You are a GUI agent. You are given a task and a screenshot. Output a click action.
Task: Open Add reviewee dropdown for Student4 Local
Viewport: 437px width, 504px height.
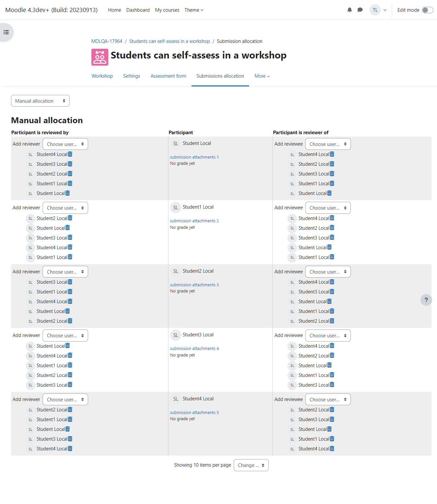tap(328, 399)
